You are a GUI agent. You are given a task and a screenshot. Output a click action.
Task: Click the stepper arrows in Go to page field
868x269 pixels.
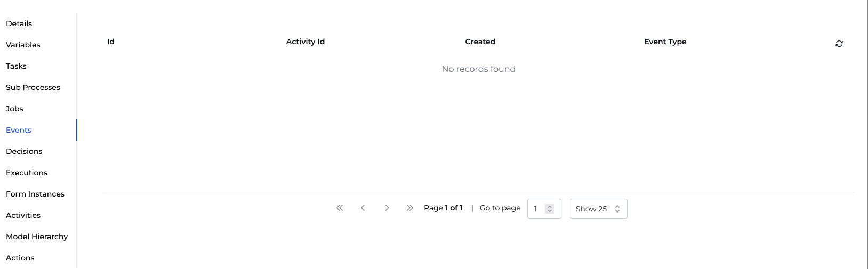coord(550,209)
